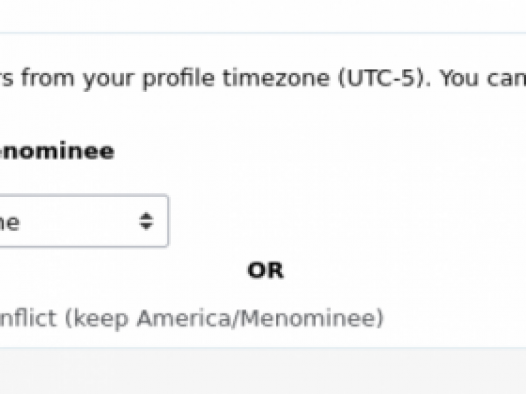Viewport: 526px width, 394px height.
Task: Click the partial word nflict in option label
Action: click(28, 318)
